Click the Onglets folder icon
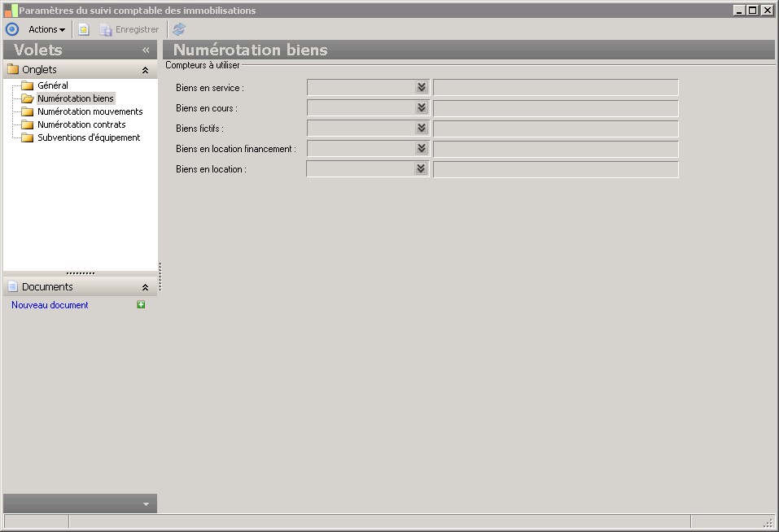The image size is (779, 532). click(x=13, y=69)
